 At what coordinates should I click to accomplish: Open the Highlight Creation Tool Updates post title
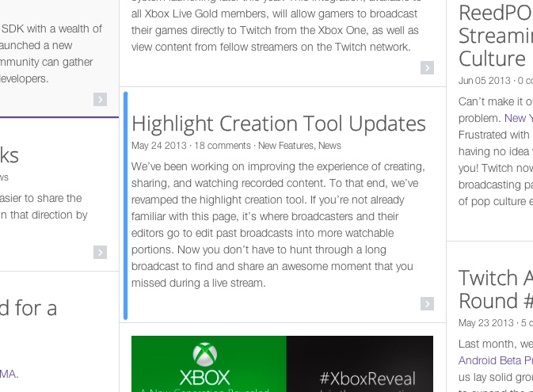coord(279,124)
